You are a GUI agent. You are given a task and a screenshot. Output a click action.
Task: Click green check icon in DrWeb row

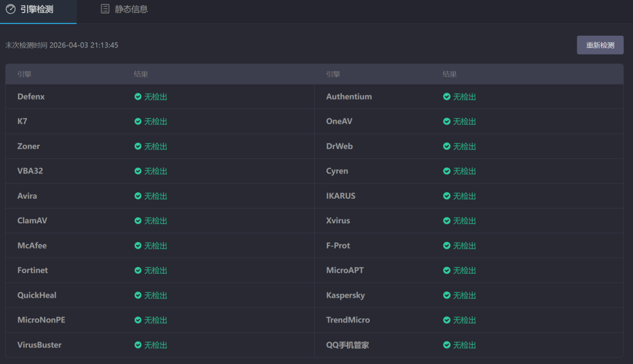[x=447, y=147]
